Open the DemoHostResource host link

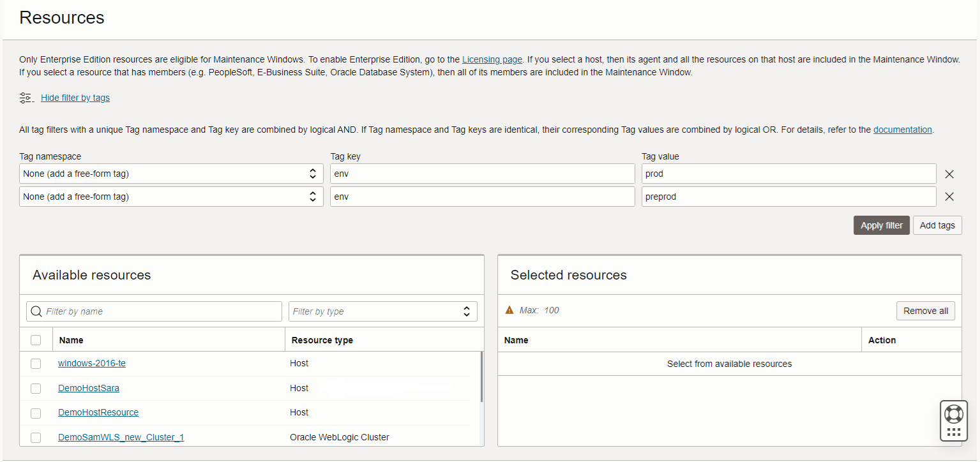pos(98,412)
